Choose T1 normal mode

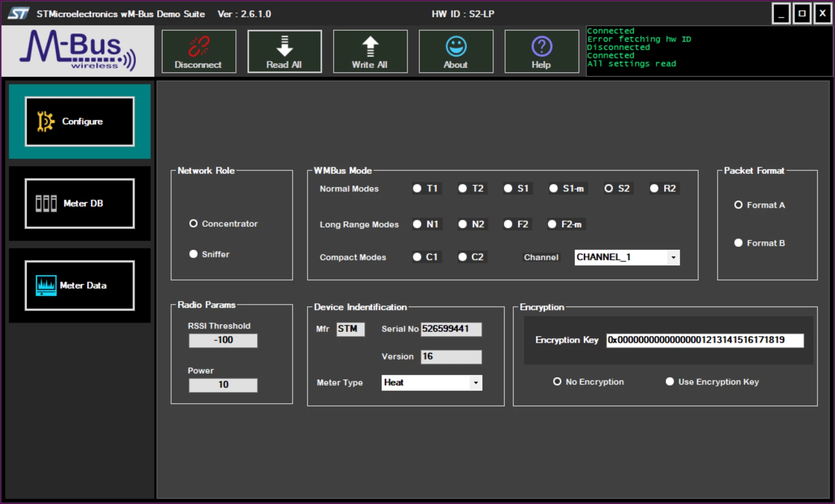(x=417, y=188)
